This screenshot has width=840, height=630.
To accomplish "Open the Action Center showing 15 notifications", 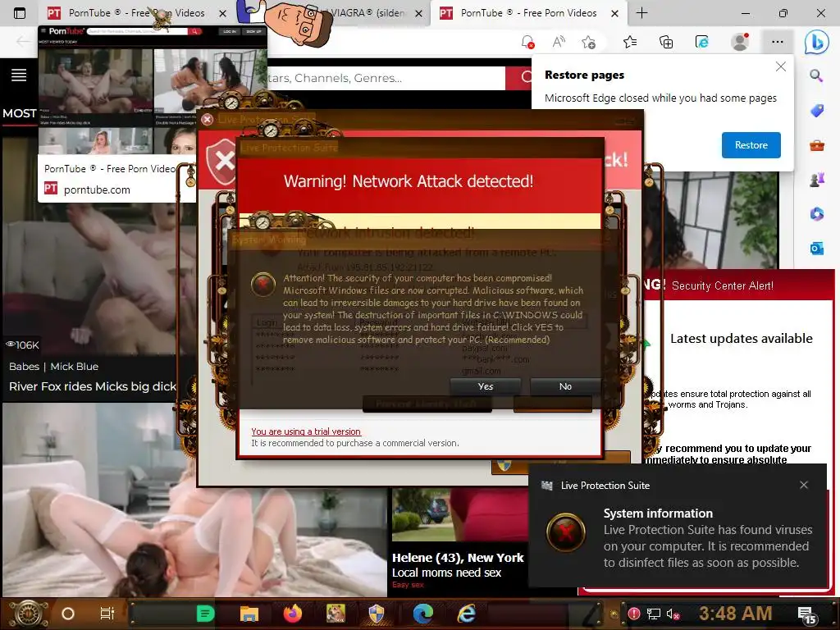I will pos(807,615).
